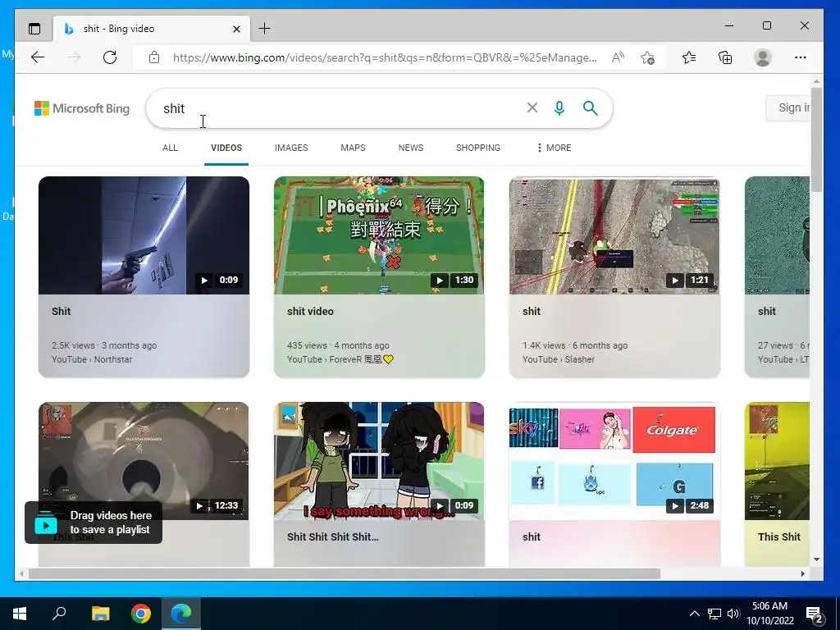Click the browser Back arrow

(38, 57)
